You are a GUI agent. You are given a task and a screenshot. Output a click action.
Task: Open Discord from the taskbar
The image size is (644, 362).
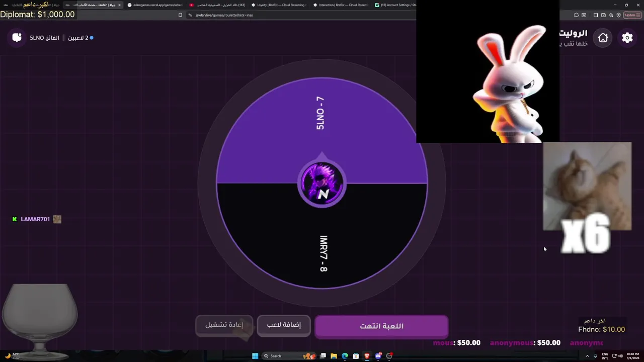[x=378, y=356]
